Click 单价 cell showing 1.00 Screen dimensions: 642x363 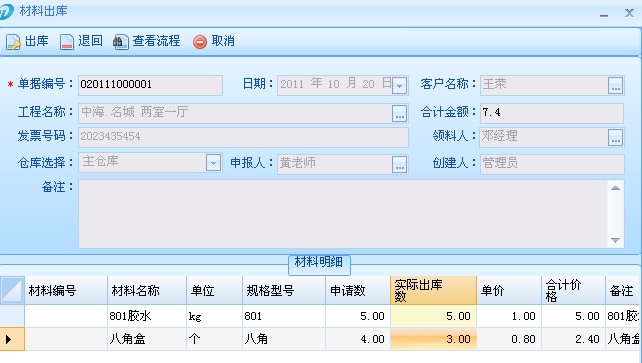(509, 316)
